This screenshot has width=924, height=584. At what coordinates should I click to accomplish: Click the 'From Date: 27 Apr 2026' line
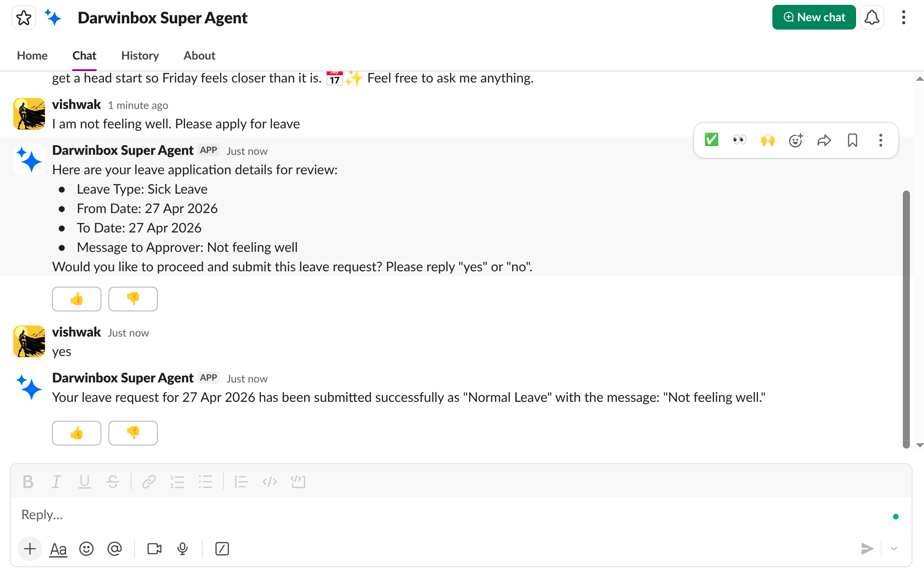[147, 209]
